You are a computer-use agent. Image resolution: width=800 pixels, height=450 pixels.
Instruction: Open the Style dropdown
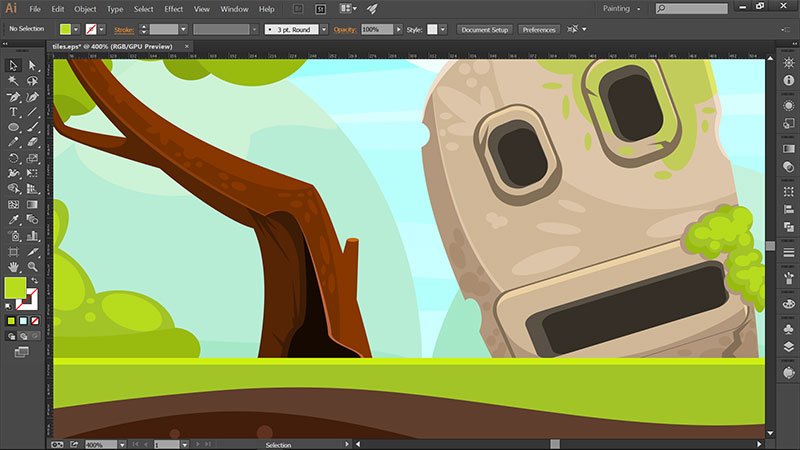click(x=443, y=30)
